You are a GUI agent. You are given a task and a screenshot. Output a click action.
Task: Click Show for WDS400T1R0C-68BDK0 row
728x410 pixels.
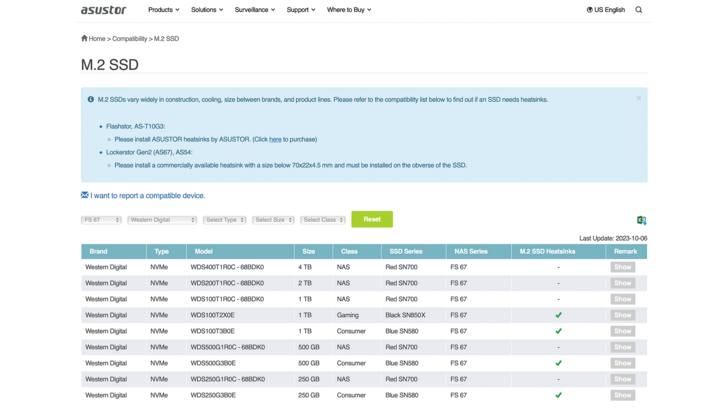pyautogui.click(x=623, y=267)
